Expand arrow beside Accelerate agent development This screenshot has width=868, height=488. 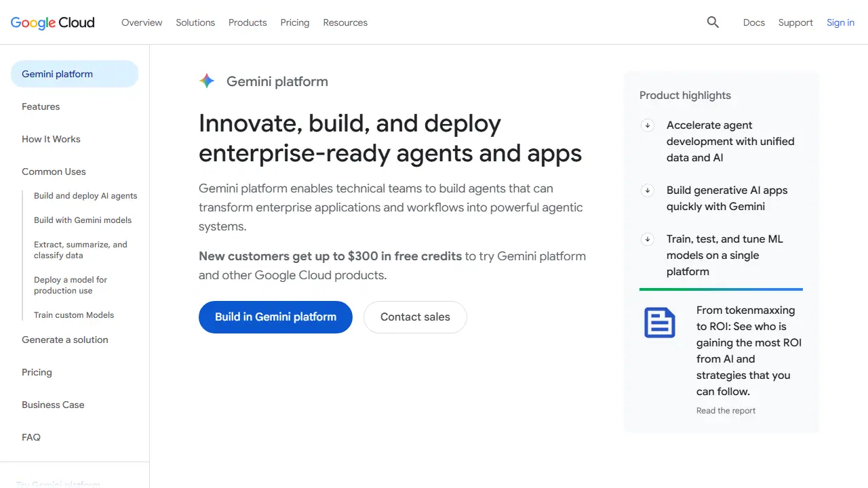click(648, 125)
